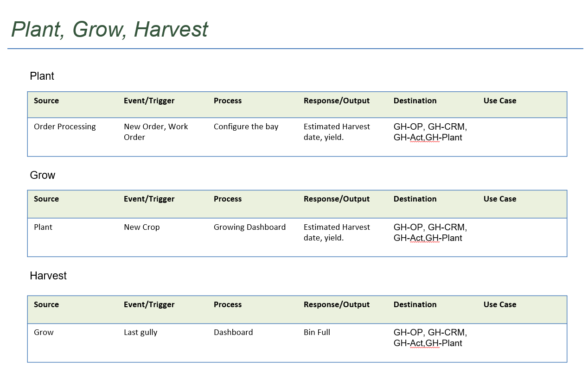The width and height of the screenshot is (588, 379).
Task: Select the 'Grow' section heading
Action: coord(42,175)
